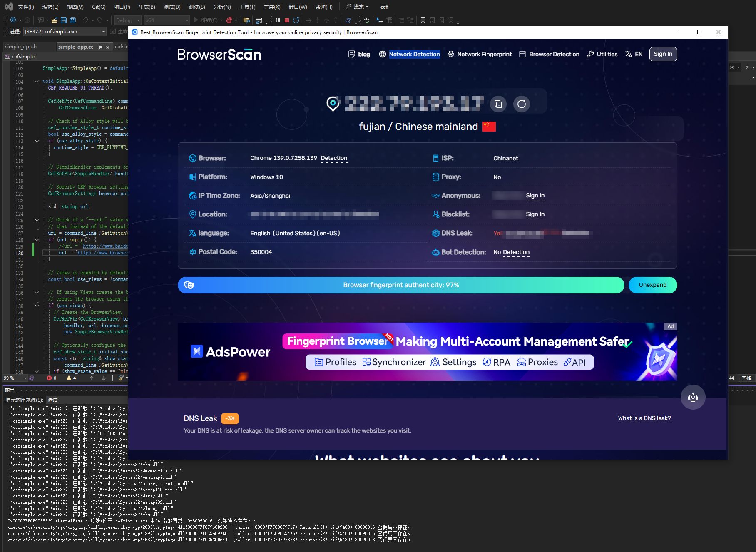Open the 视图(V) menu

pyautogui.click(x=75, y=7)
